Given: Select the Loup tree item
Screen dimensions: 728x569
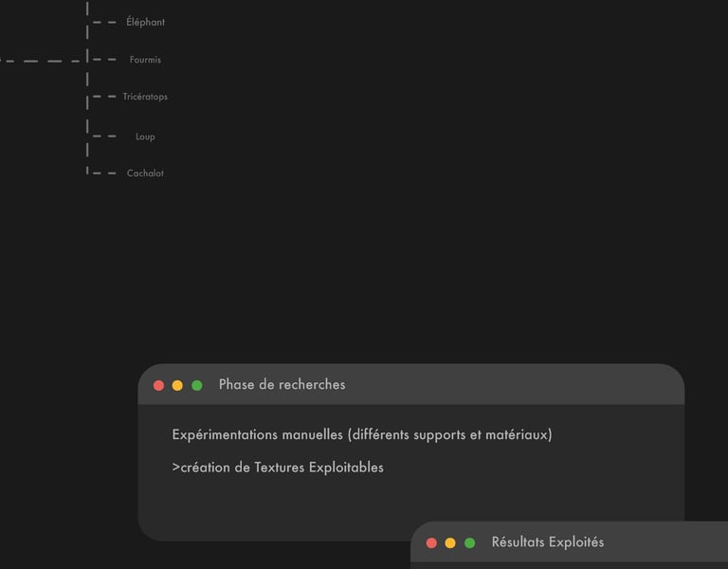Looking at the screenshot, I should [145, 137].
